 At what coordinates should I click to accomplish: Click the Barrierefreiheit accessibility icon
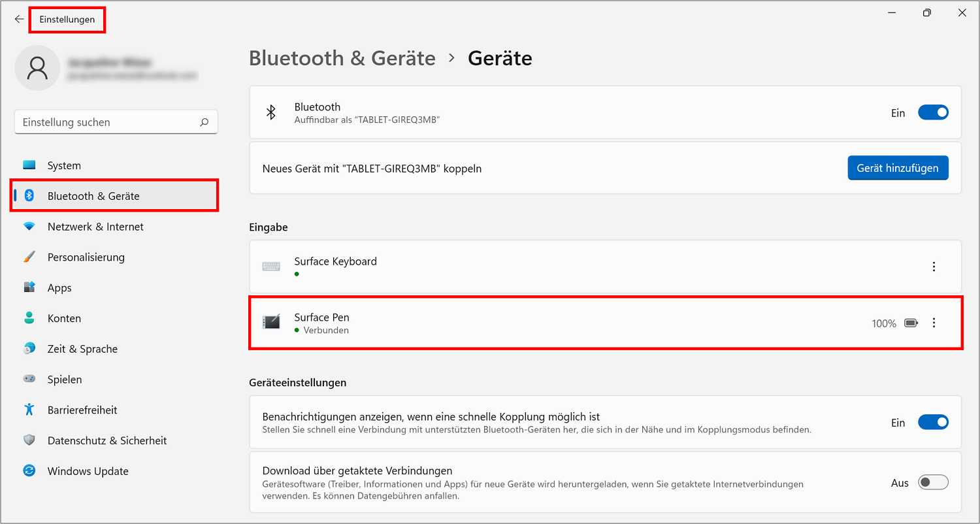[29, 410]
